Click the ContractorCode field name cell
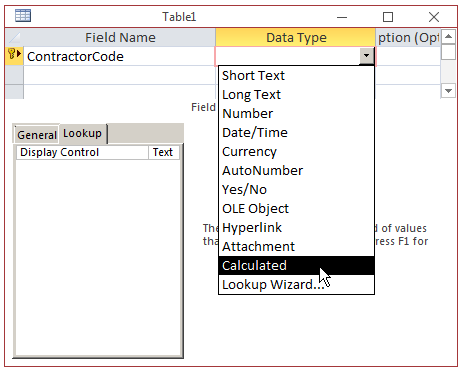 [119, 56]
